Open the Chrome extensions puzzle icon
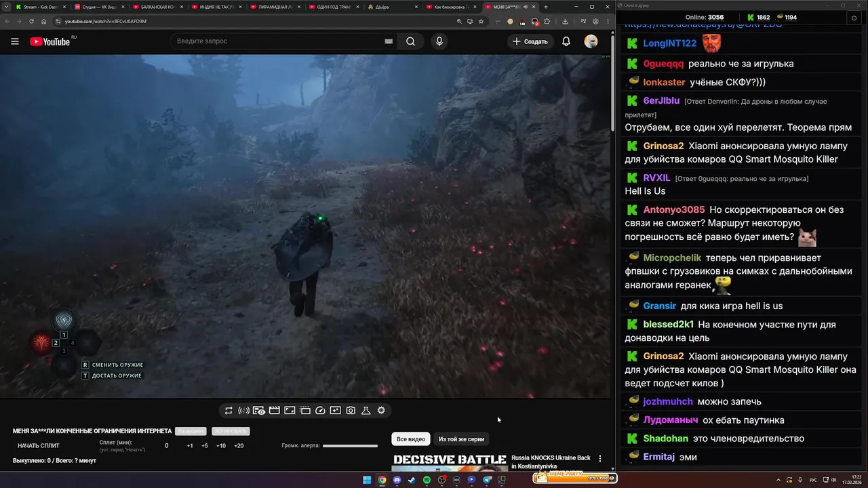This screenshot has height=488, width=868. point(547,21)
